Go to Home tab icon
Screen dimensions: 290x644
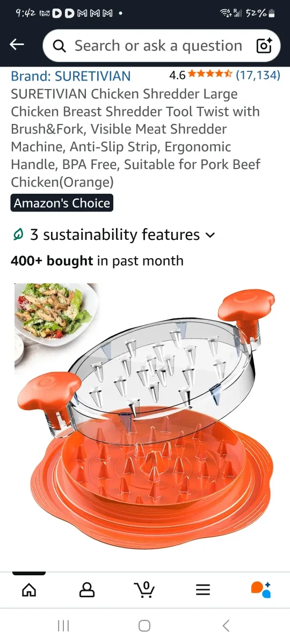click(29, 590)
